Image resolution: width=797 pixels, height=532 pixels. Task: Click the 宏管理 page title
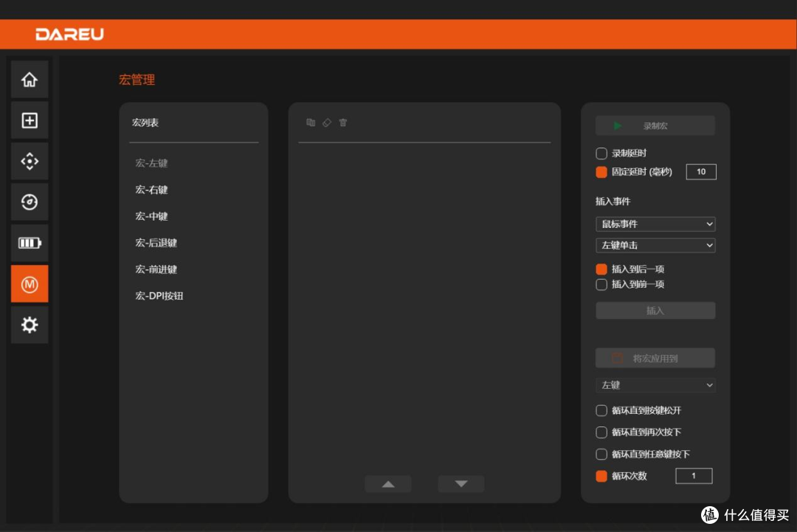[x=137, y=80]
